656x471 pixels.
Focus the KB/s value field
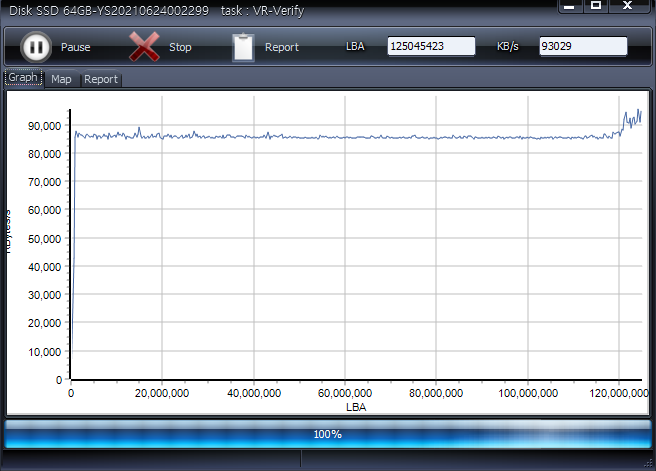click(x=583, y=47)
